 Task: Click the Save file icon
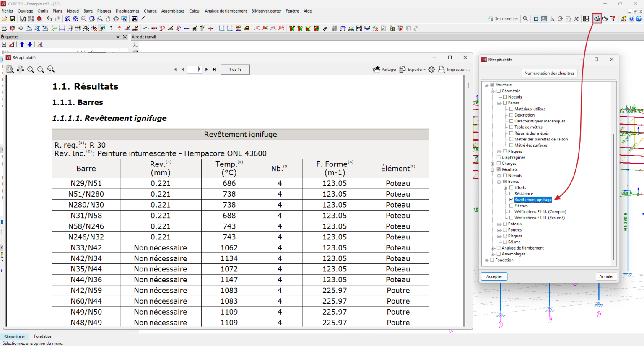coord(13,19)
